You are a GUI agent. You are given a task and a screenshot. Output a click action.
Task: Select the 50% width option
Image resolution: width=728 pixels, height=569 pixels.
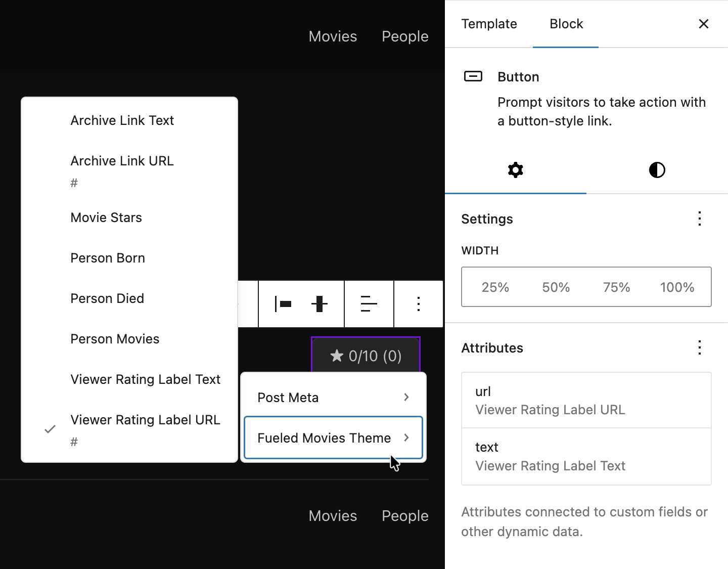(x=556, y=287)
